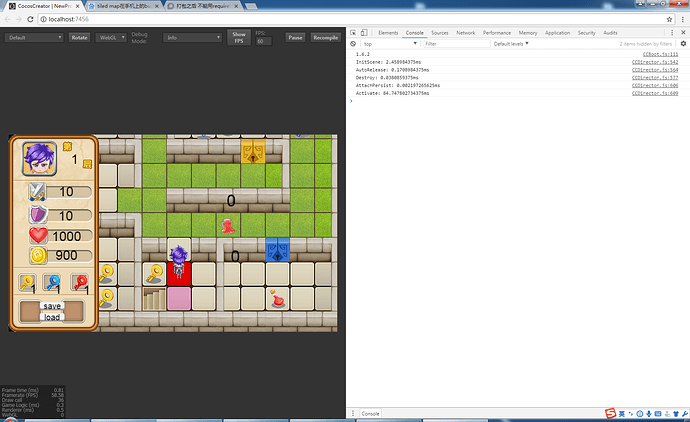This screenshot has width=690, height=422.
Task: Click the hero character sprite
Action: click(x=179, y=262)
